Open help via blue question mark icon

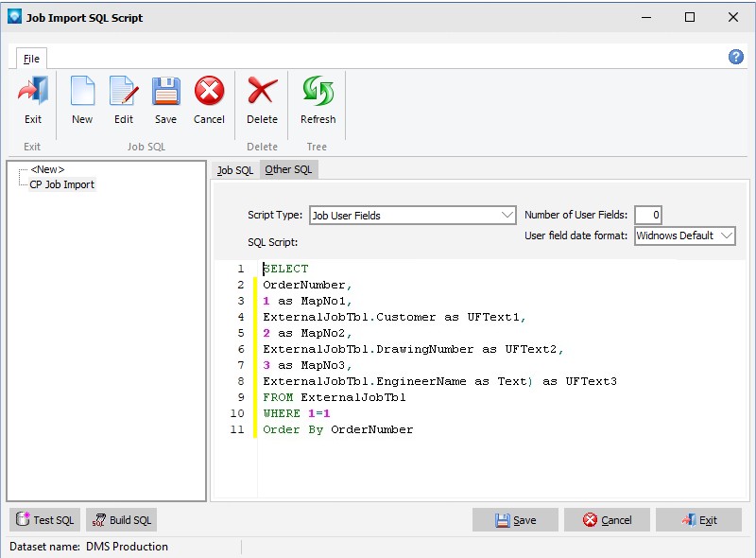[736, 57]
